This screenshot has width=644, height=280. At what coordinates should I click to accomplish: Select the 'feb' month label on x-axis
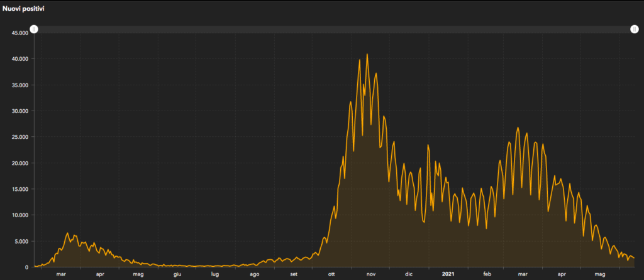(x=487, y=274)
